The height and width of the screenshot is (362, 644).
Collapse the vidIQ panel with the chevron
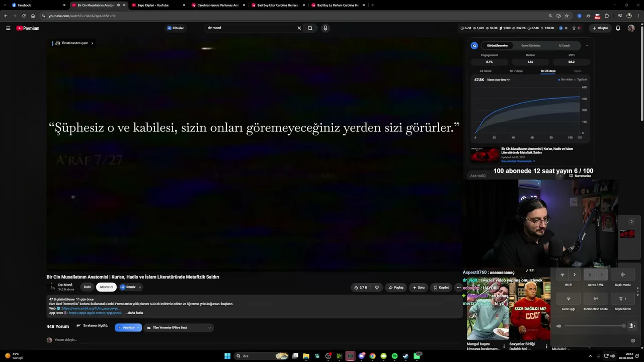click(x=587, y=45)
